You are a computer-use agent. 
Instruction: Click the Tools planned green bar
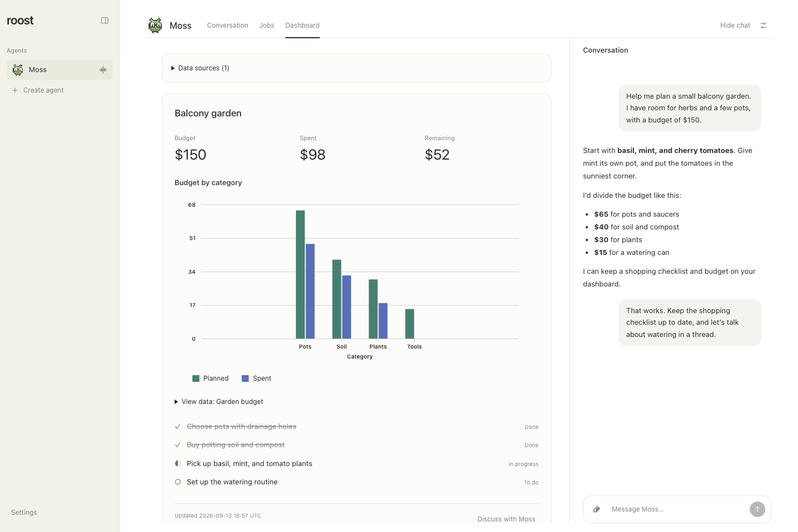tap(410, 324)
